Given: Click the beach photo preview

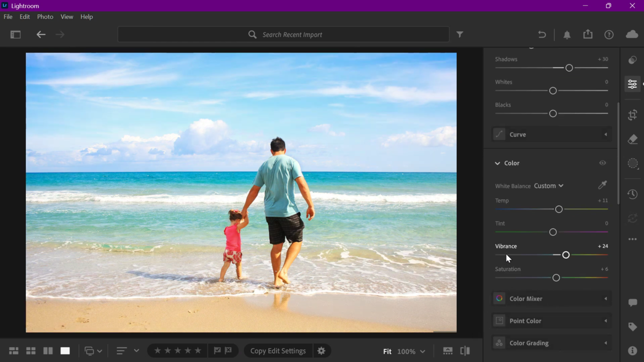Looking at the screenshot, I should [241, 192].
